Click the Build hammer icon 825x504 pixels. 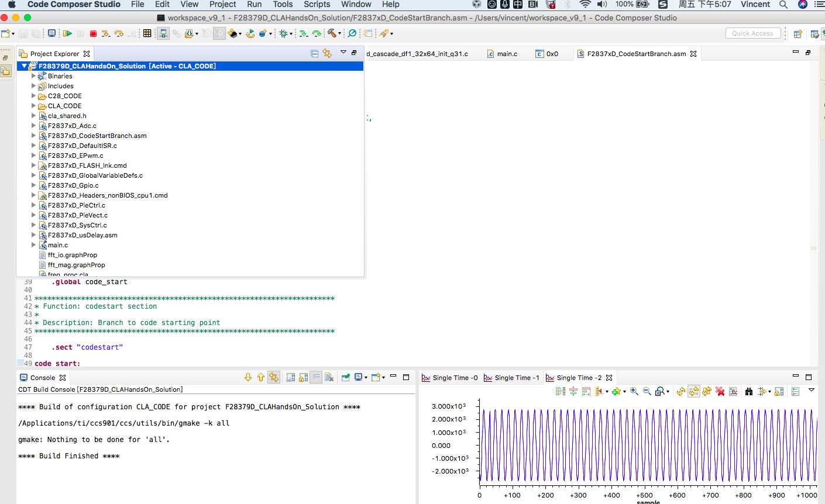(332, 33)
